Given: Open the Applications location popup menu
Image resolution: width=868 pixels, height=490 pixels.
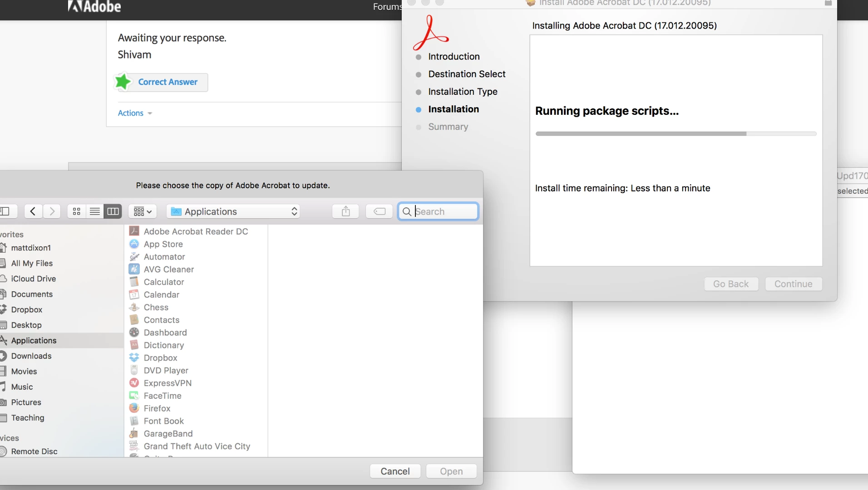Looking at the screenshot, I should tap(233, 211).
